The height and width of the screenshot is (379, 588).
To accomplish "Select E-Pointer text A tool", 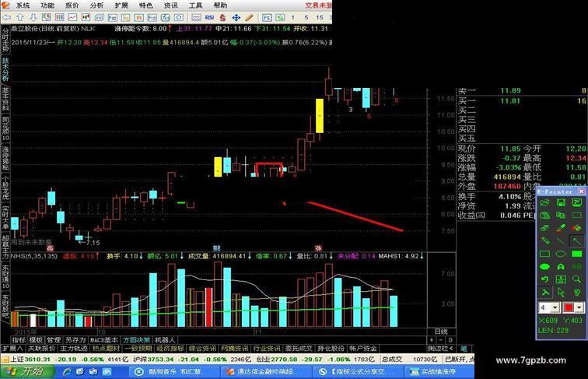I will pyautogui.click(x=561, y=266).
